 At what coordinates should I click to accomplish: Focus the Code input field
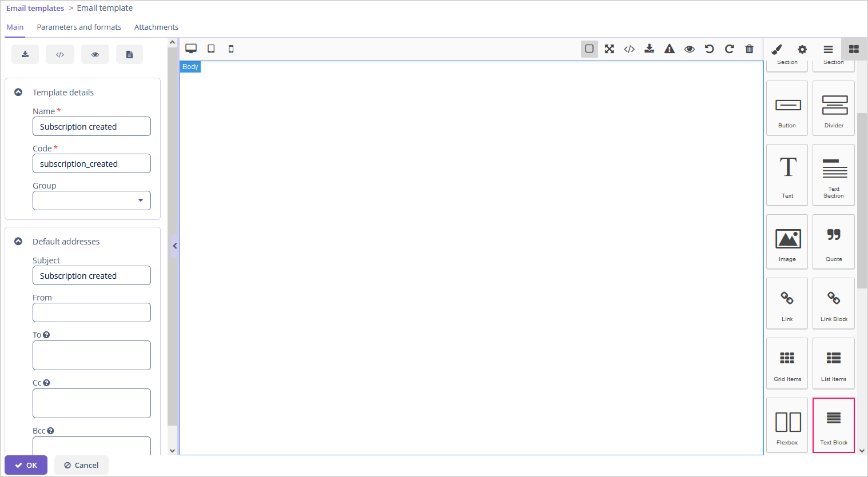[x=91, y=163]
